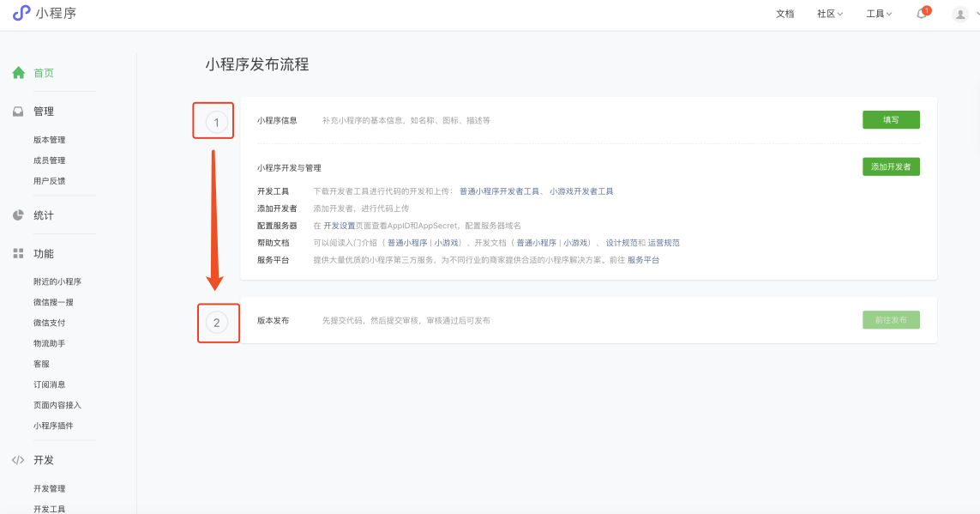Follow the 开发设置 link
The width and height of the screenshot is (980, 514).
point(339,226)
